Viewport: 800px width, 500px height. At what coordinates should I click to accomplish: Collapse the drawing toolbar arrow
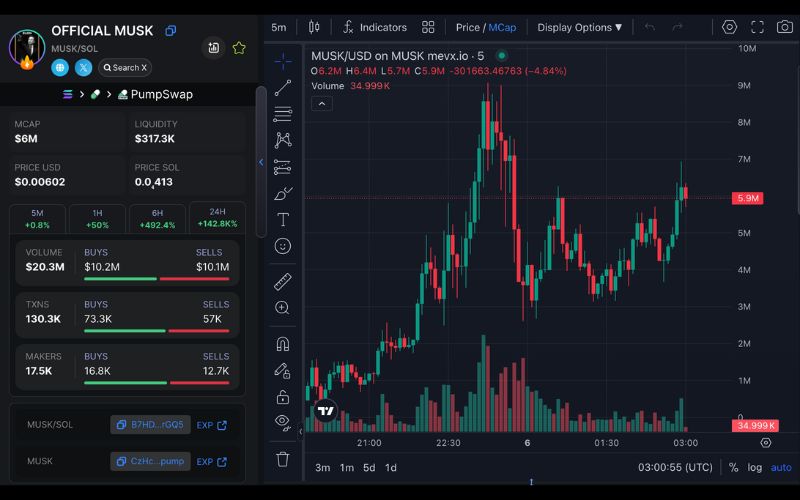(301, 432)
